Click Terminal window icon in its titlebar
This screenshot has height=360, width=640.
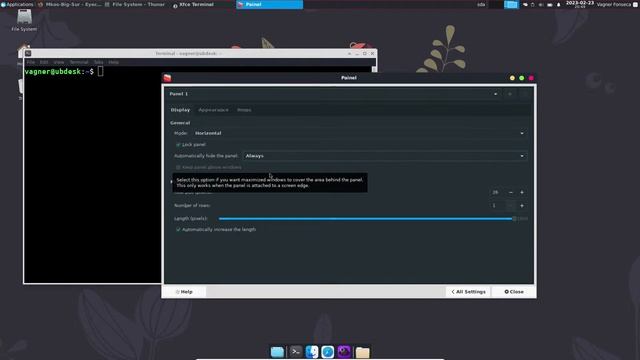tap(28, 53)
